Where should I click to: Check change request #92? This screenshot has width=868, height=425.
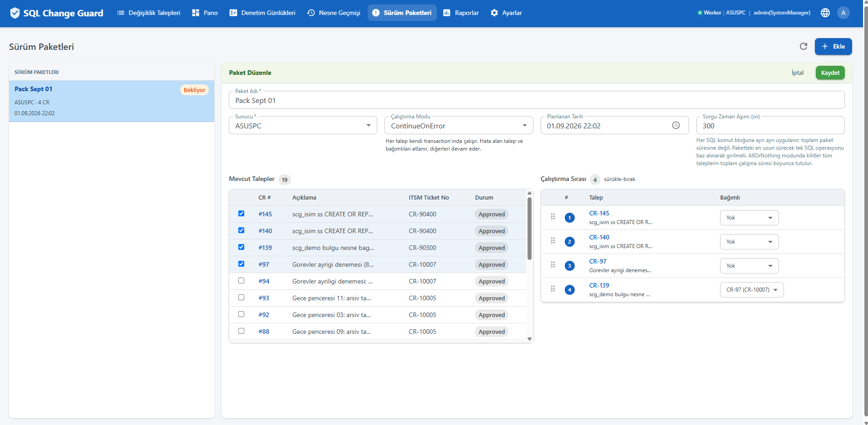coord(241,314)
